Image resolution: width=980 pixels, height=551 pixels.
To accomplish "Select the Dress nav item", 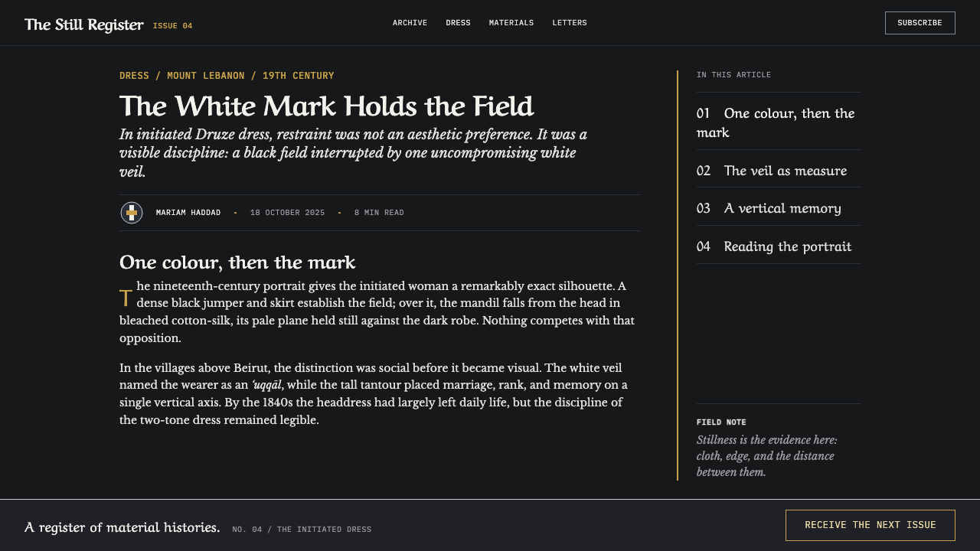I will tap(458, 23).
